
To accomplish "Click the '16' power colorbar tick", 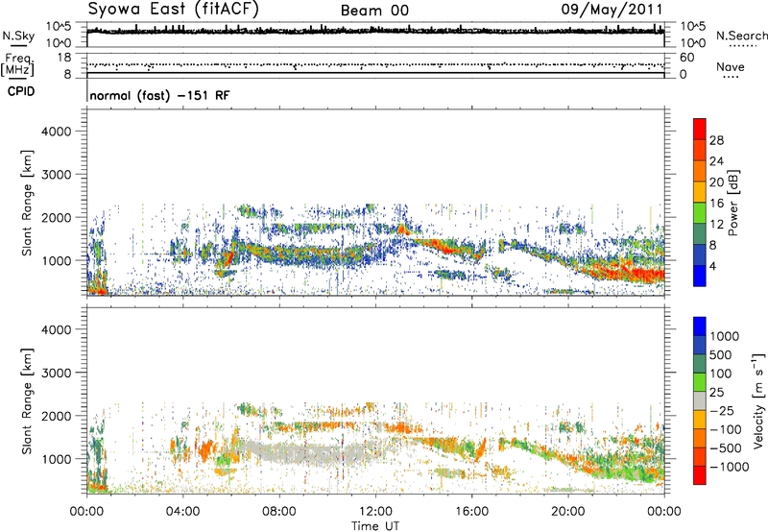I will 716,204.
